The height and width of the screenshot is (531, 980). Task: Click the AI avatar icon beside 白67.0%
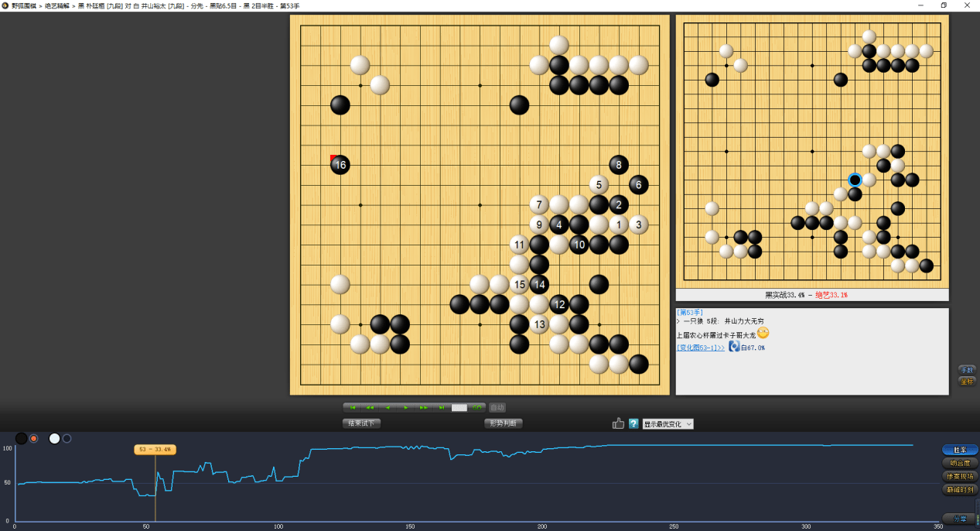pyautogui.click(x=734, y=347)
